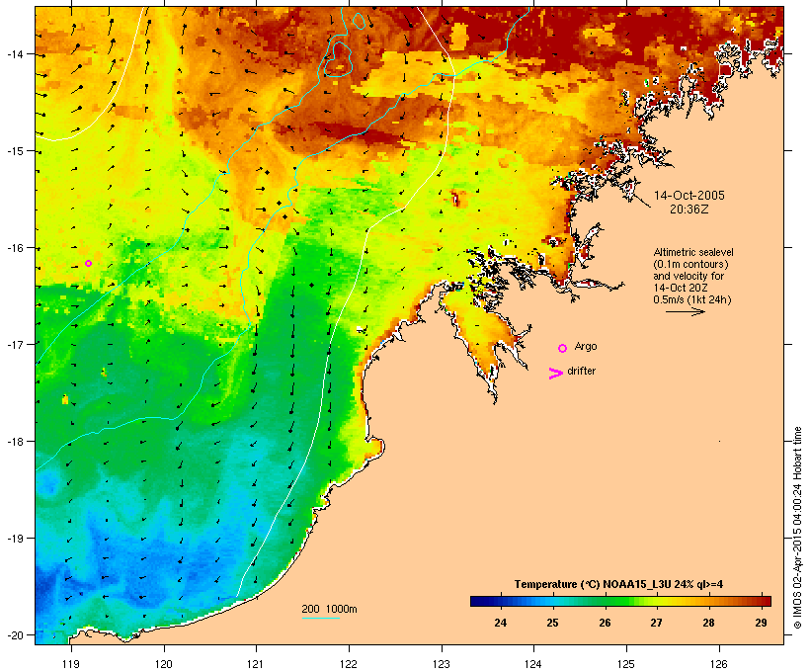Click the '121' longitude axis label
The height and width of the screenshot is (672, 810).
coord(256,664)
